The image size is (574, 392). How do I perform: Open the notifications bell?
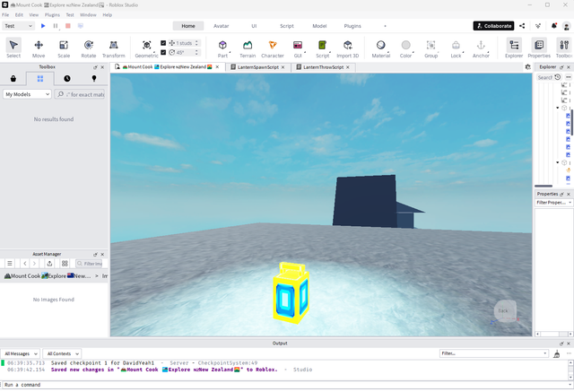[554, 26]
